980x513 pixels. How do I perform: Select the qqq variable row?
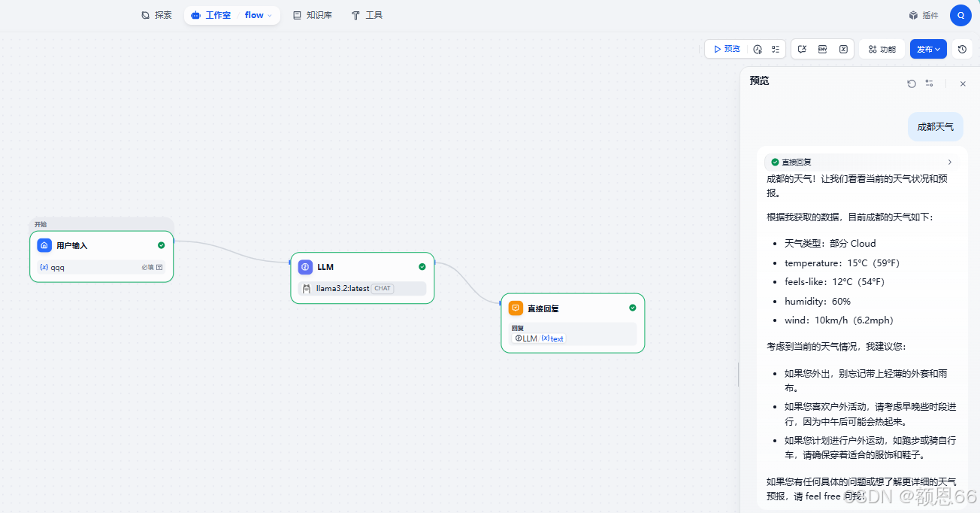tap(101, 267)
